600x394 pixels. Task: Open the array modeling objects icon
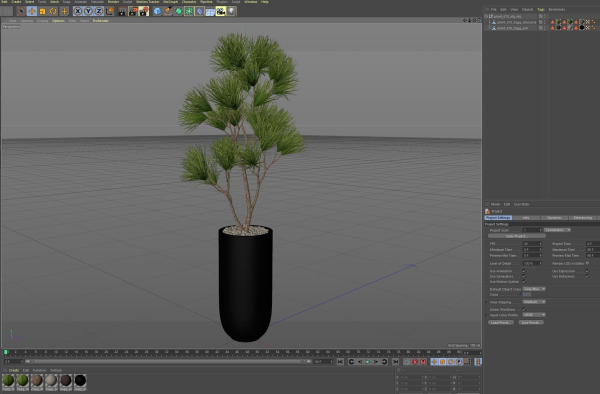coord(189,11)
